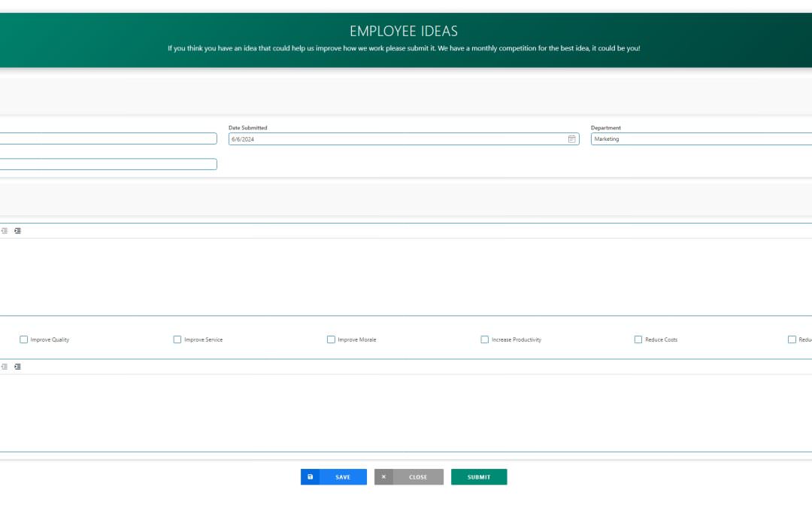Viewport: 812px width, 508px height.
Task: Check the Reduce Costs box
Action: click(x=638, y=339)
